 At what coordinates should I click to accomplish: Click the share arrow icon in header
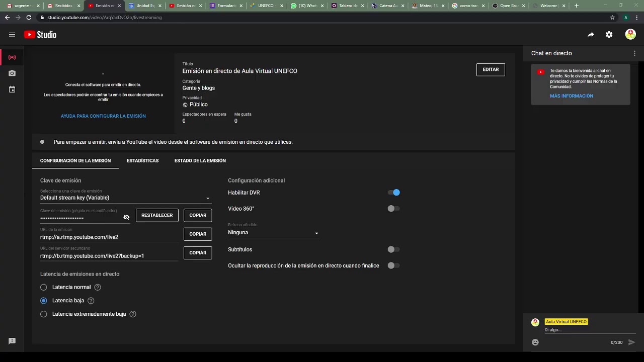pyautogui.click(x=591, y=35)
